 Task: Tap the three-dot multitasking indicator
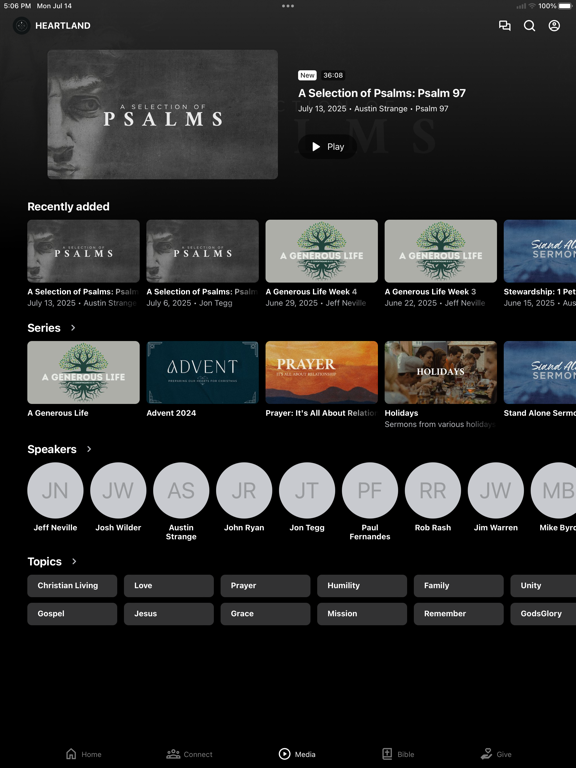[x=288, y=6]
